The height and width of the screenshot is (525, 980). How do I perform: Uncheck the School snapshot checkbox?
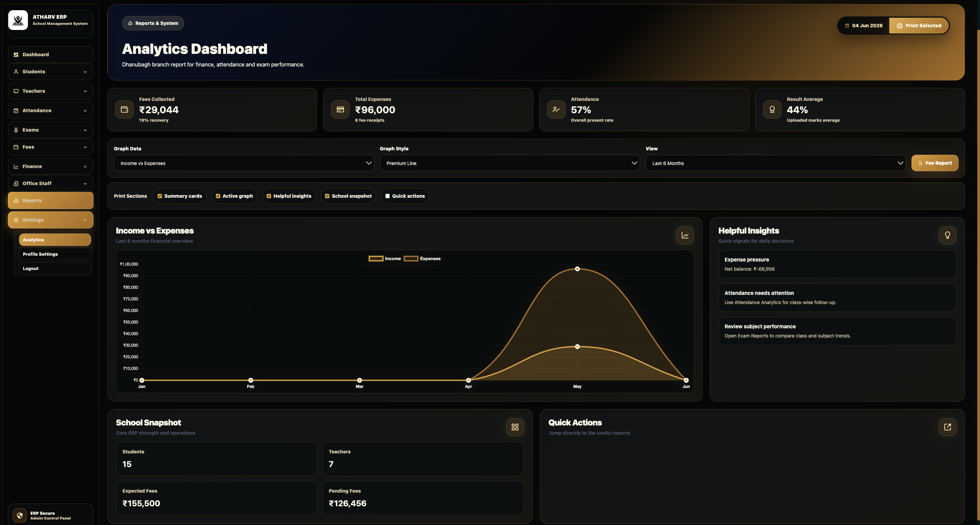point(327,196)
